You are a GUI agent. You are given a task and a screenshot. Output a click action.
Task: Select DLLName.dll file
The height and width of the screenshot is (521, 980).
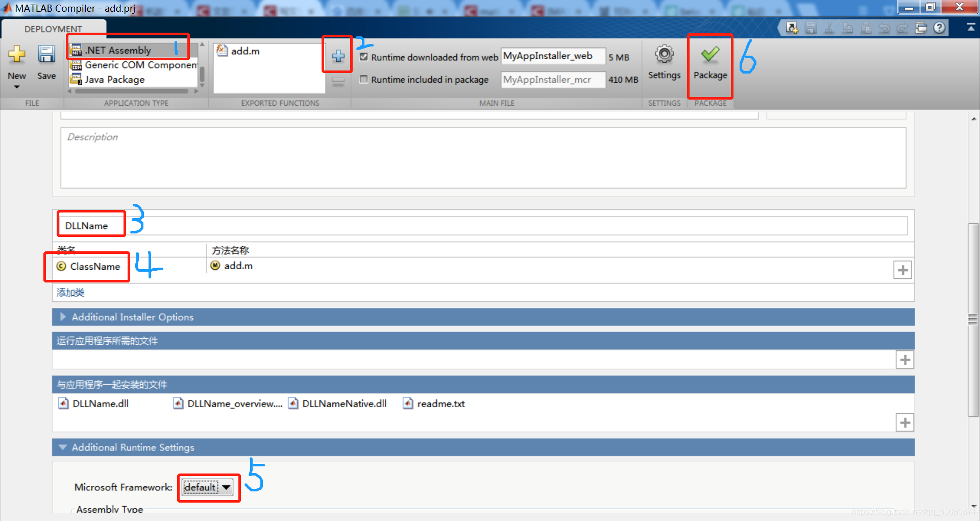(x=94, y=404)
